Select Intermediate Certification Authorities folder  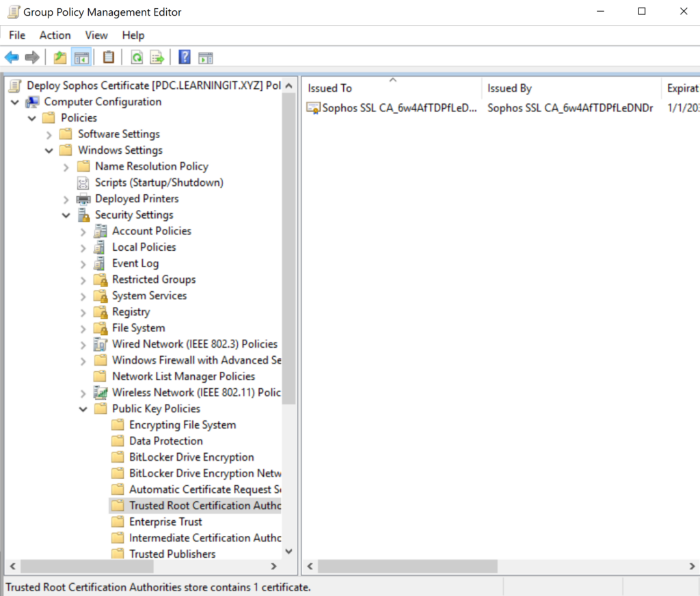point(196,537)
